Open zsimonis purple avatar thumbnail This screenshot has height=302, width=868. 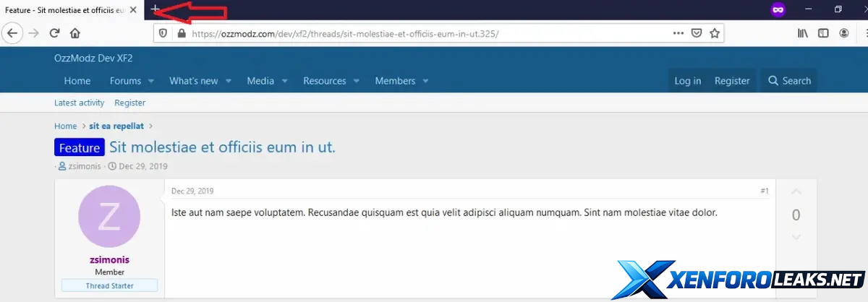[x=109, y=216]
